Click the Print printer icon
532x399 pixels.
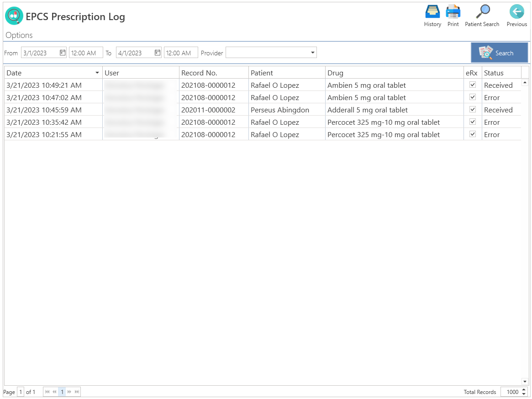click(453, 12)
